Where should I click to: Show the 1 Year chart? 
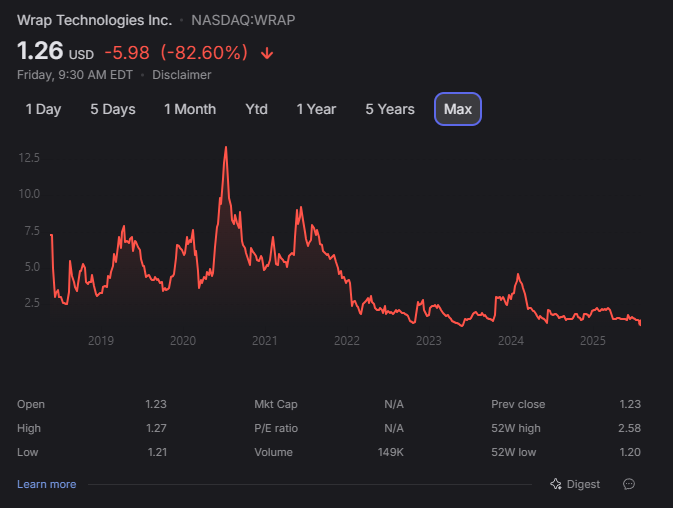click(x=316, y=109)
